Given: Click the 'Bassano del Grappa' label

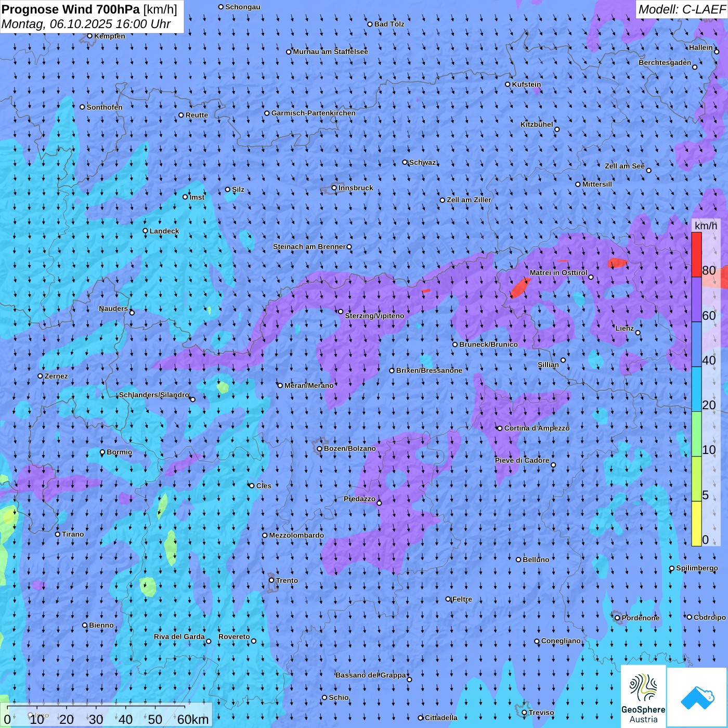Looking at the screenshot, I should tap(371, 675).
